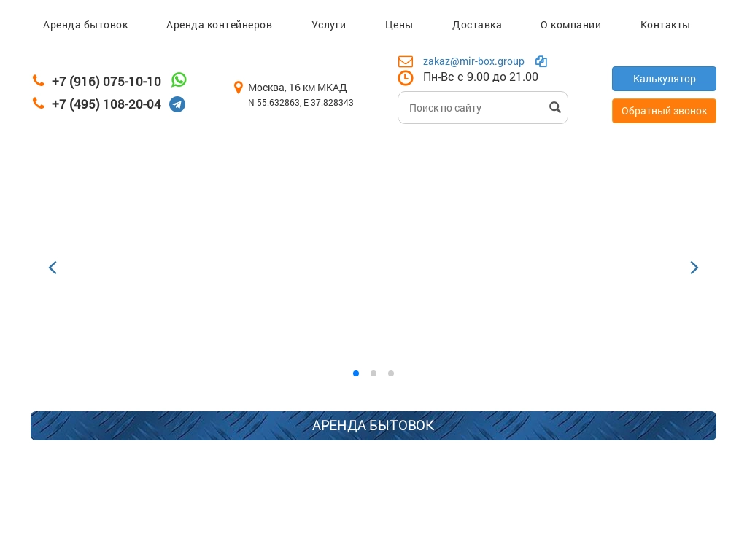
Task: Open the zakaz@mir-box.group email link
Action: (x=473, y=61)
